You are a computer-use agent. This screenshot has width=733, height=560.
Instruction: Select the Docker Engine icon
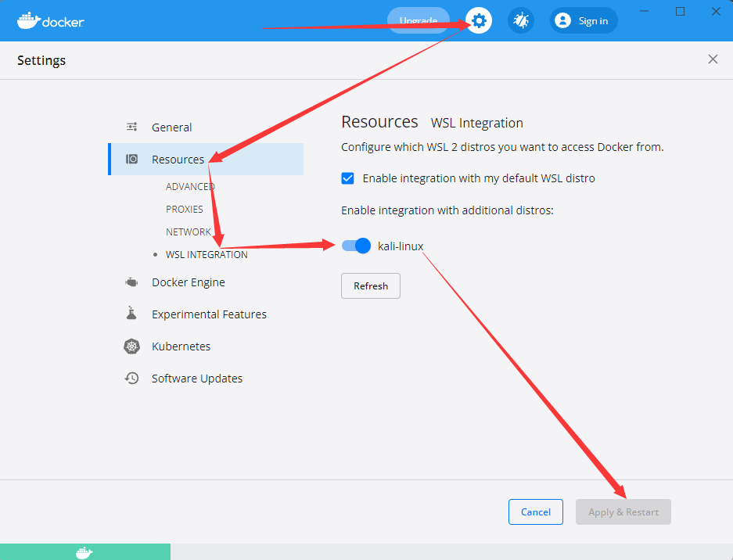pyautogui.click(x=131, y=282)
